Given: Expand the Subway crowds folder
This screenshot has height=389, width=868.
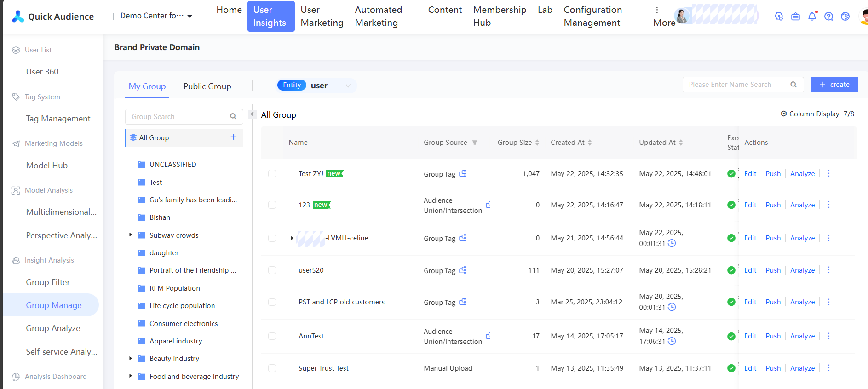Looking at the screenshot, I should (x=131, y=235).
